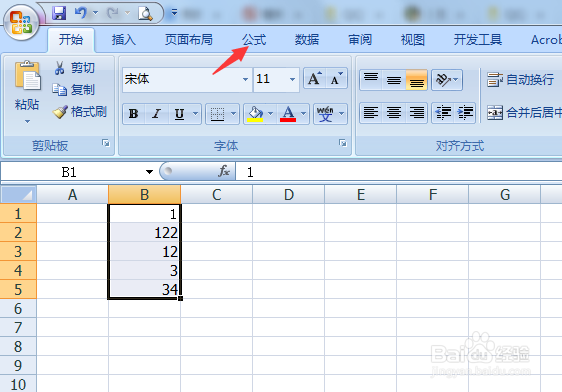The width and height of the screenshot is (562, 392).
Task: Open undo history dropdown arrow
Action: 95,13
